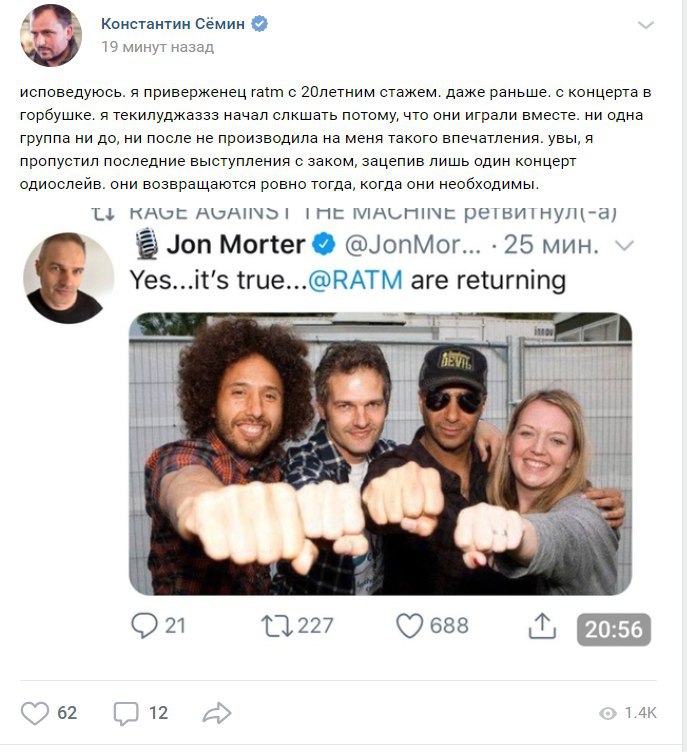Click the views eye icon next to 1.4K
687x752 pixels.
click(607, 714)
